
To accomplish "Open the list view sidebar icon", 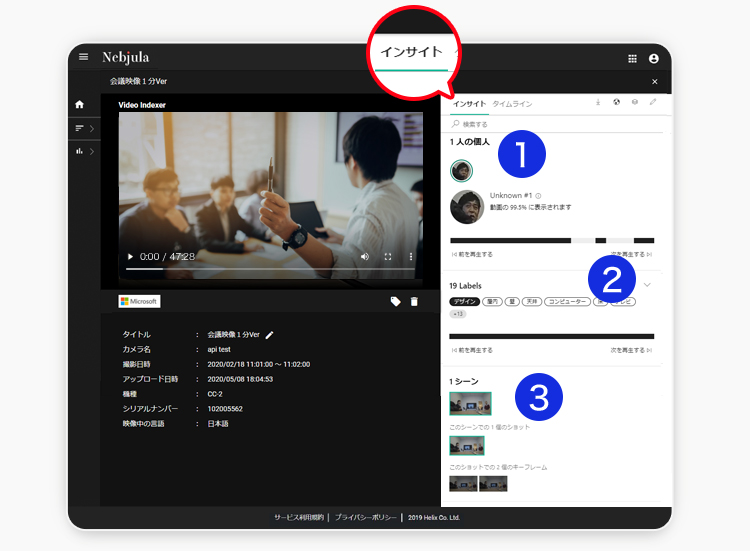I will pos(79,128).
